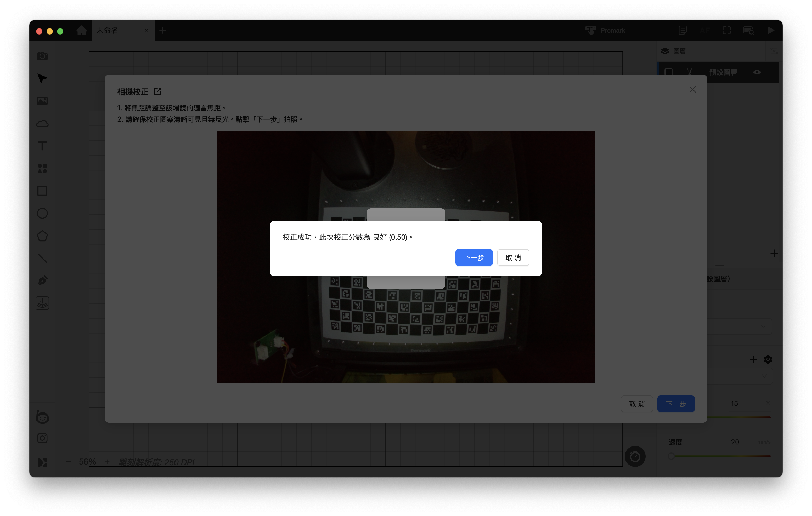Click 取消 in the calibration success popup
The image size is (812, 516).
tap(512, 257)
